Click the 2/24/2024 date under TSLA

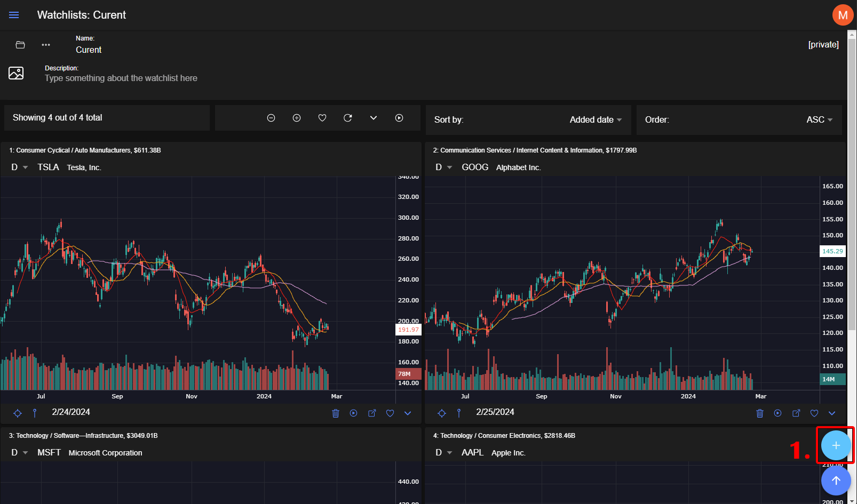pyautogui.click(x=71, y=412)
